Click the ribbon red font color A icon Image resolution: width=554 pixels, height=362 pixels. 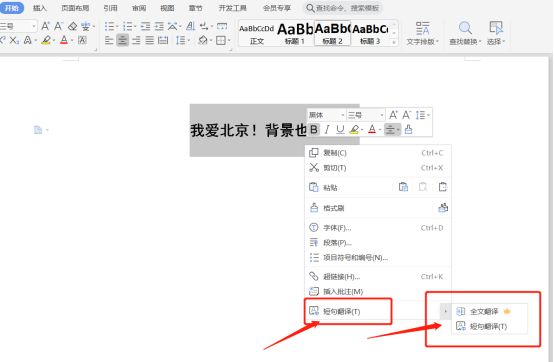(64, 40)
